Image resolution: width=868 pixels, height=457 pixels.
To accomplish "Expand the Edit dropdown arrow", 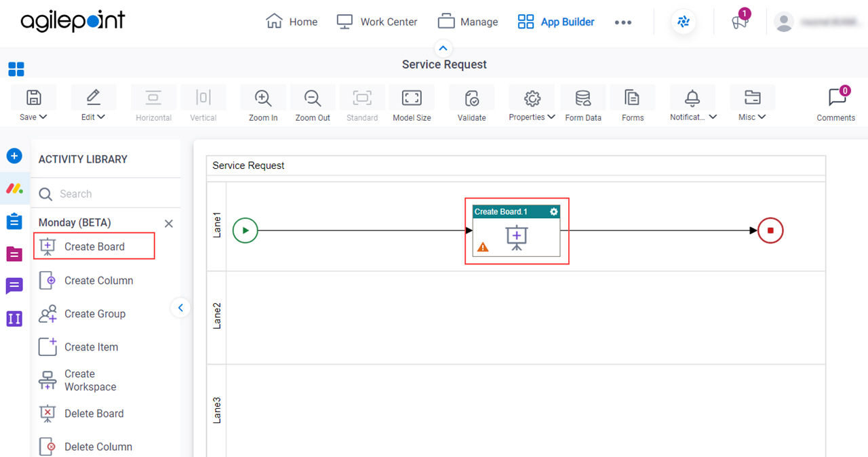I will point(102,117).
